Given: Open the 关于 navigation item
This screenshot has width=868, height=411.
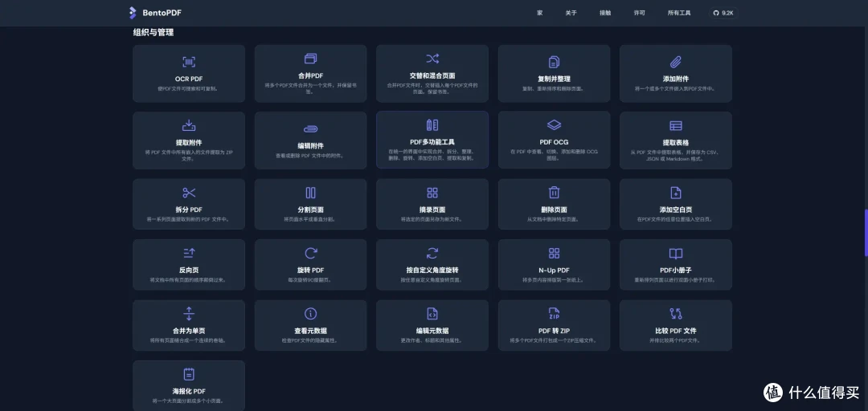Looking at the screenshot, I should coord(571,13).
